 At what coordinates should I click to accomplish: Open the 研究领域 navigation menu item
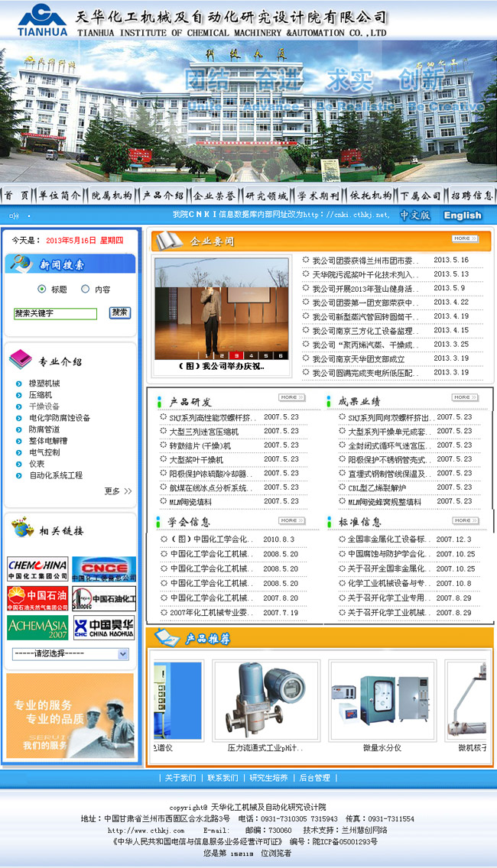point(266,196)
